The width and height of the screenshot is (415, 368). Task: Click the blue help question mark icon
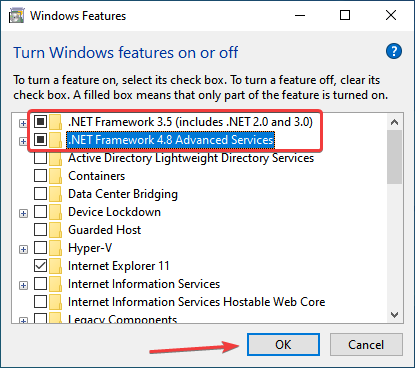pyautogui.click(x=394, y=51)
